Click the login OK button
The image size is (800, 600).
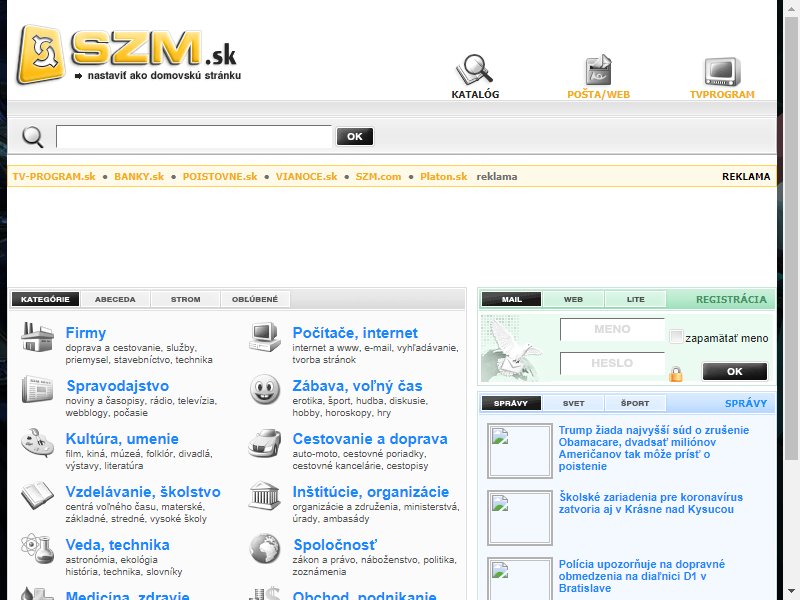pyautogui.click(x=735, y=371)
